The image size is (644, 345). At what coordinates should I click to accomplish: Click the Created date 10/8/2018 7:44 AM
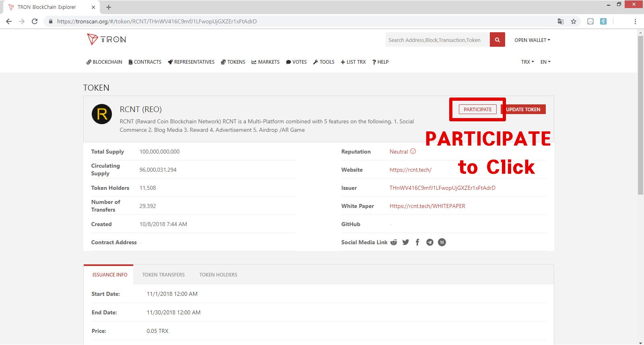pos(163,224)
